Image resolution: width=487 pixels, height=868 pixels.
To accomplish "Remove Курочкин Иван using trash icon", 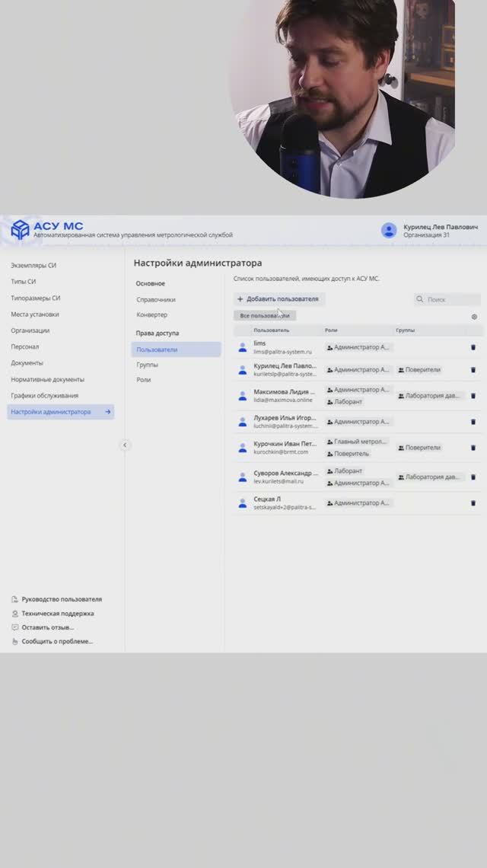I will [473, 447].
